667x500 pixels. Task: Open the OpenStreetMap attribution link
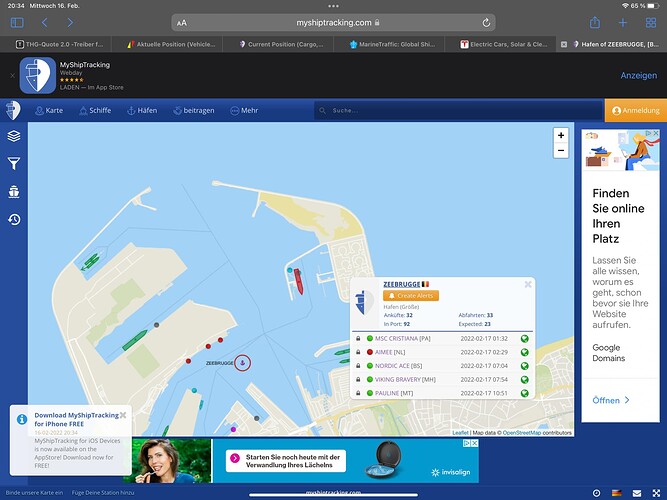point(522,433)
